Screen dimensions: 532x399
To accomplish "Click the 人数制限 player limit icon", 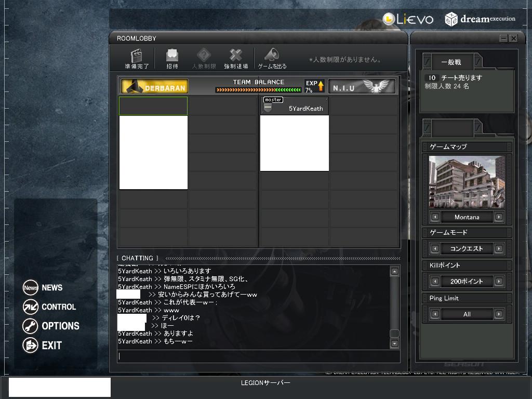I will point(204,56).
